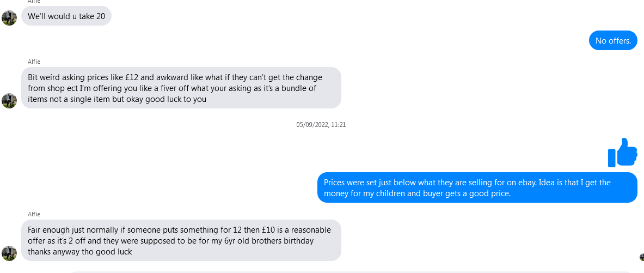Image resolution: width=644 pixels, height=273 pixels.
Task: Select the "We'll would u take 20" message
Action: (x=66, y=16)
